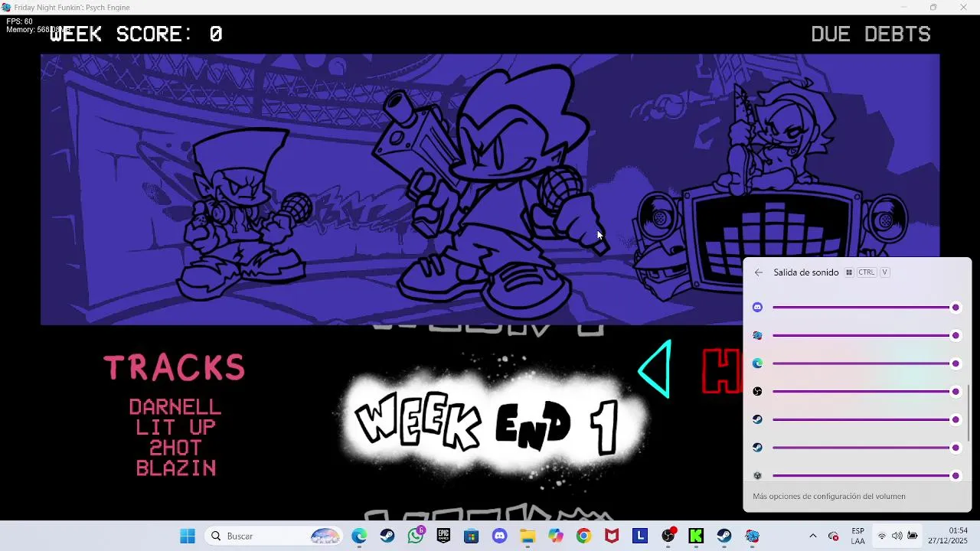Click the DARNELL track name
The height and width of the screenshot is (551, 980).
click(x=175, y=407)
